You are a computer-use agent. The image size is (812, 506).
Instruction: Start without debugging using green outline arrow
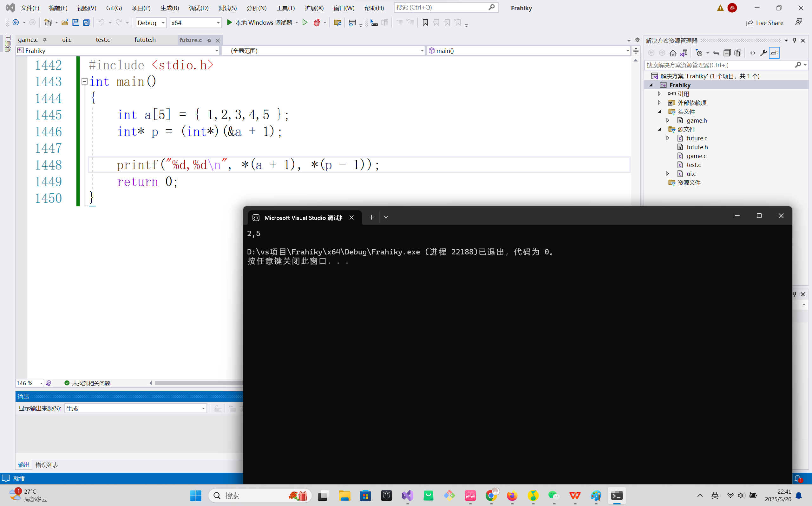pyautogui.click(x=305, y=23)
